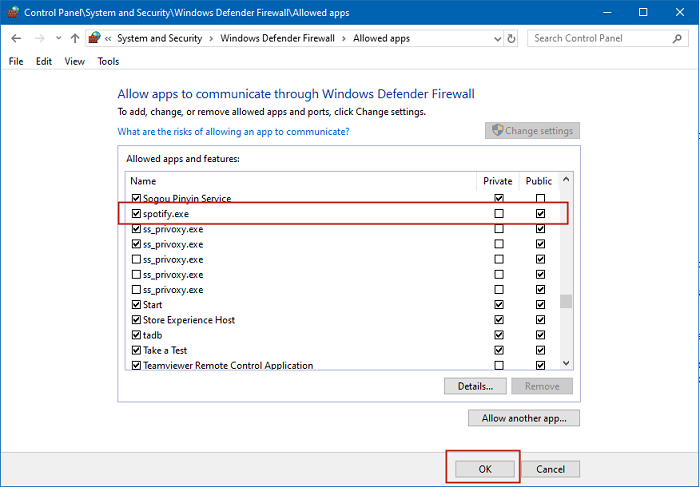This screenshot has width=700, height=487.
Task: Click the Search Control Panel input field
Action: click(598, 39)
